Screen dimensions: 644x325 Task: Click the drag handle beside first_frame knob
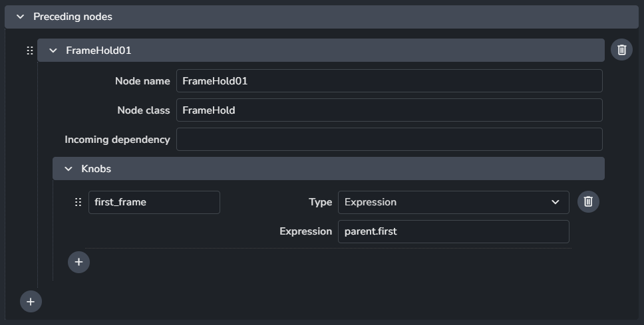click(79, 202)
